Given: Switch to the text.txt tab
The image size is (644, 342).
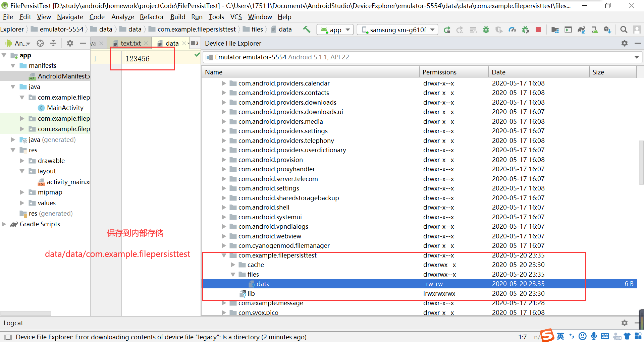Looking at the screenshot, I should pos(130,43).
